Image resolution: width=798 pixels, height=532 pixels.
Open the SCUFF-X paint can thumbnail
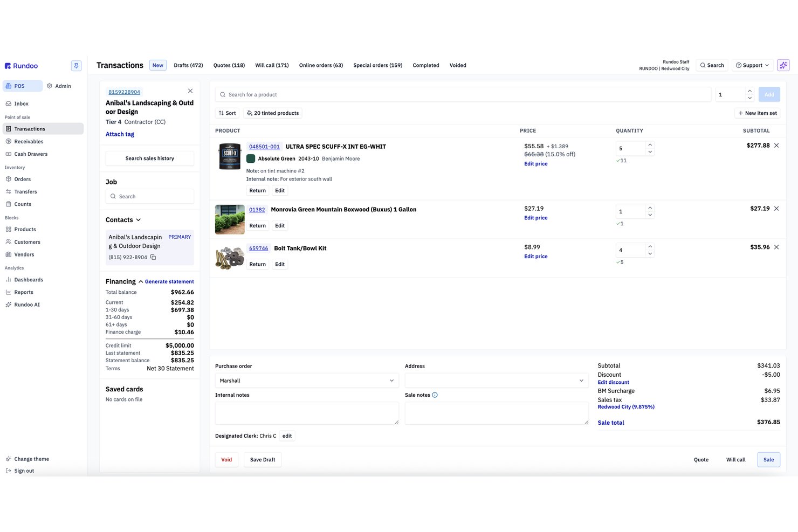coord(230,156)
